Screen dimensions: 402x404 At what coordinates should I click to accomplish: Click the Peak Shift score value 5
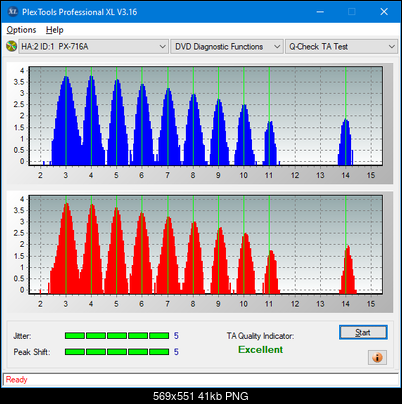176,352
